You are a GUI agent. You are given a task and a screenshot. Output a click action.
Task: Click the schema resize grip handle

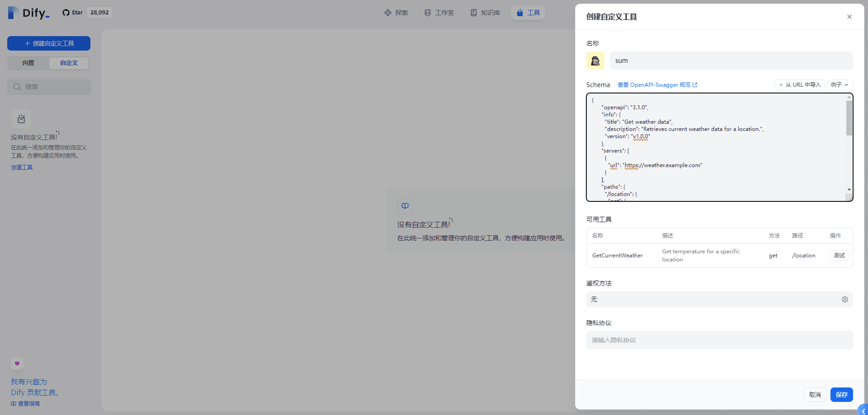point(849,197)
